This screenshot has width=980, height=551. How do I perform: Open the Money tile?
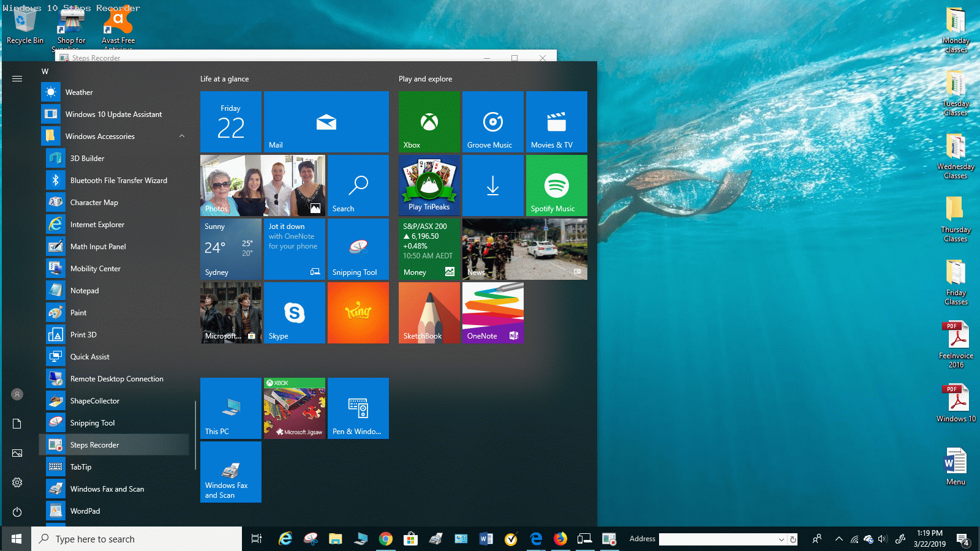point(429,249)
